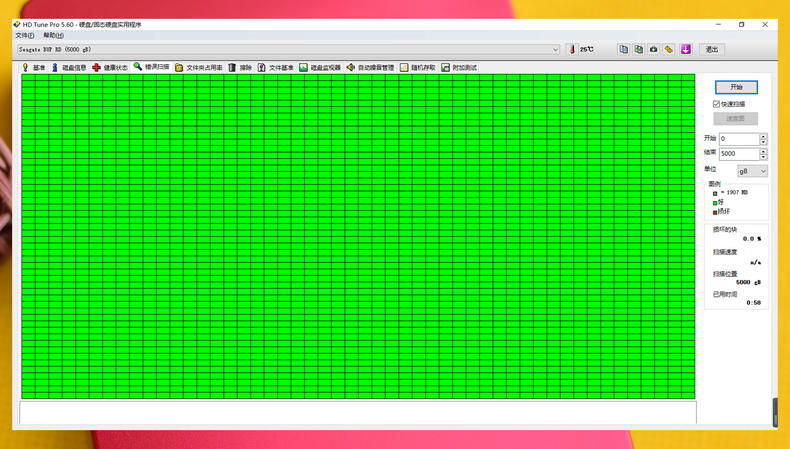Click the '0:58' elapsed time value

point(754,303)
